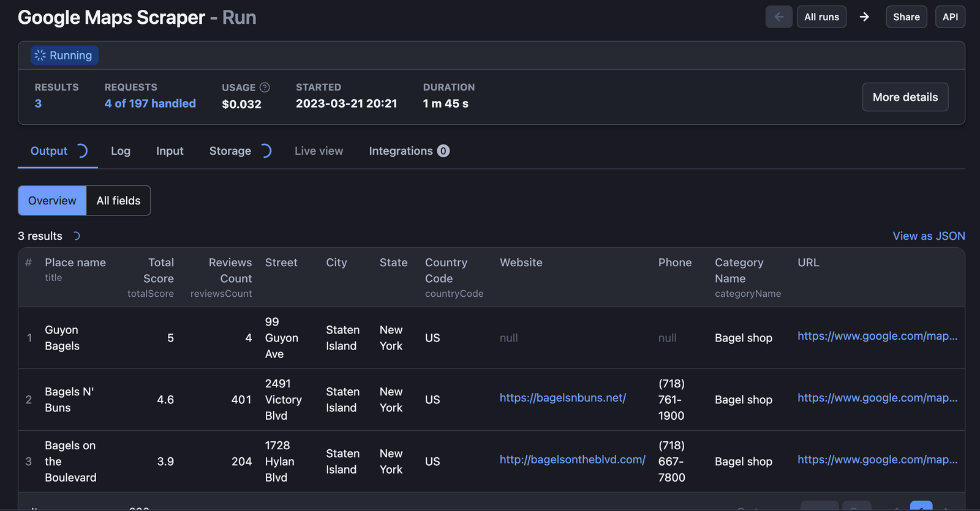Switch to the Log tab

[121, 151]
